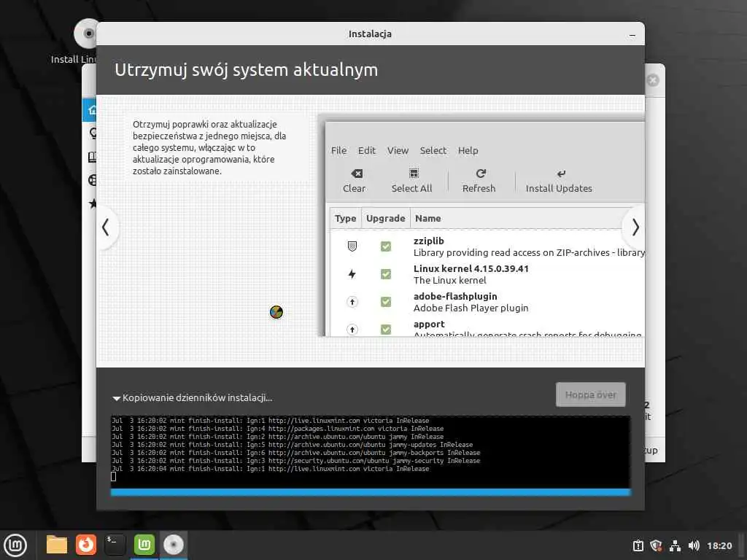Minimize the Instalacja window
The image size is (747, 560).
pos(632,34)
